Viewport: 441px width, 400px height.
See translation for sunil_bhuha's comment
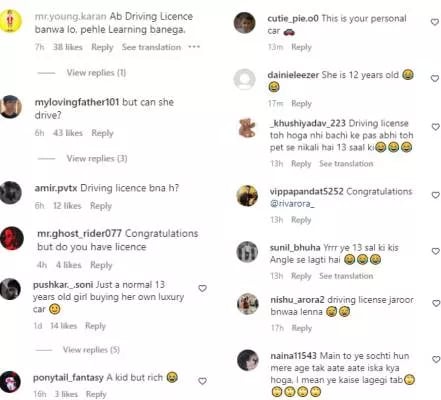click(x=346, y=276)
